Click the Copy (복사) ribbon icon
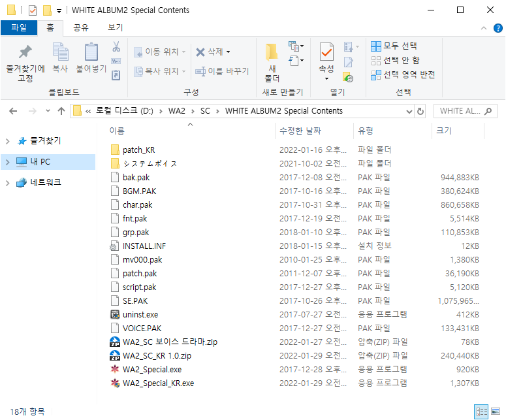Image resolution: width=506 pixels, height=420 pixels. point(60,52)
